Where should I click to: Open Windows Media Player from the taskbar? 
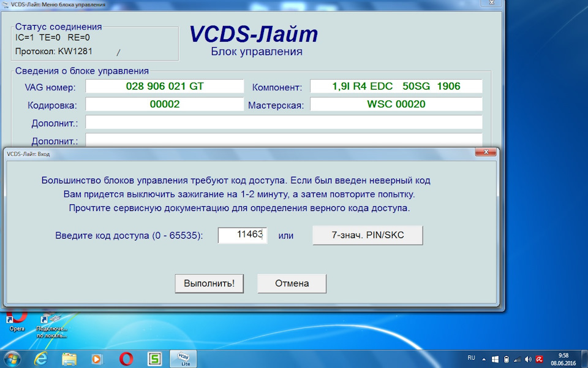pyautogui.click(x=97, y=359)
